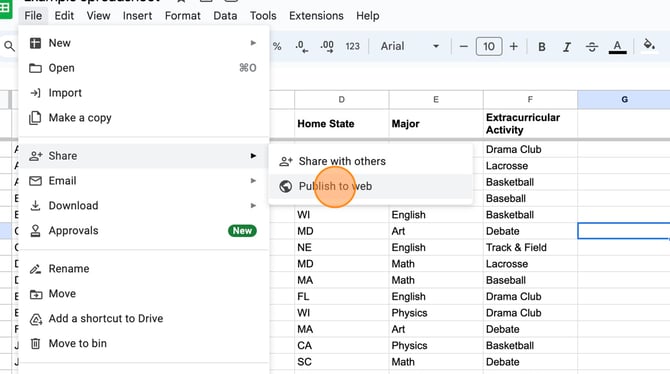Open the Insert menu
The height and width of the screenshot is (374, 670).
point(137,16)
